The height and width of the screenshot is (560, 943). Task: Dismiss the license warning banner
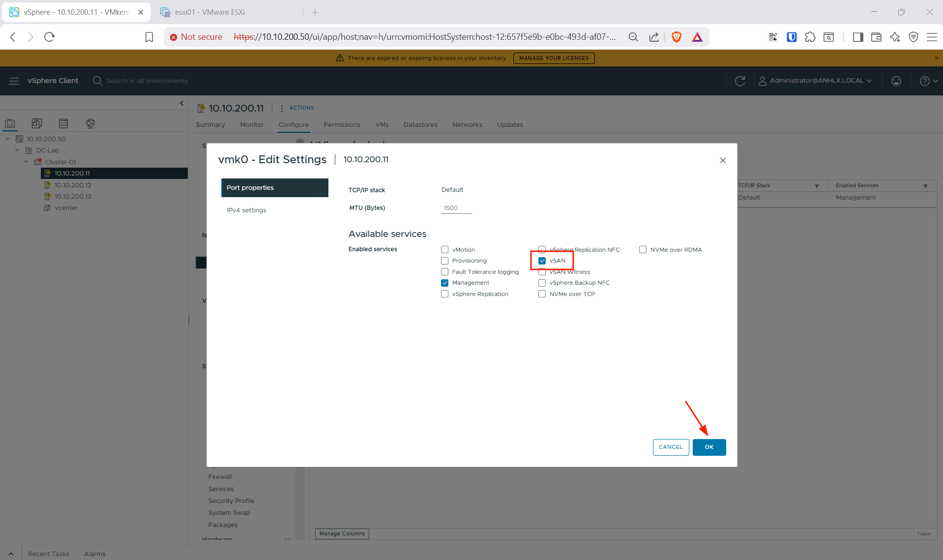point(937,58)
